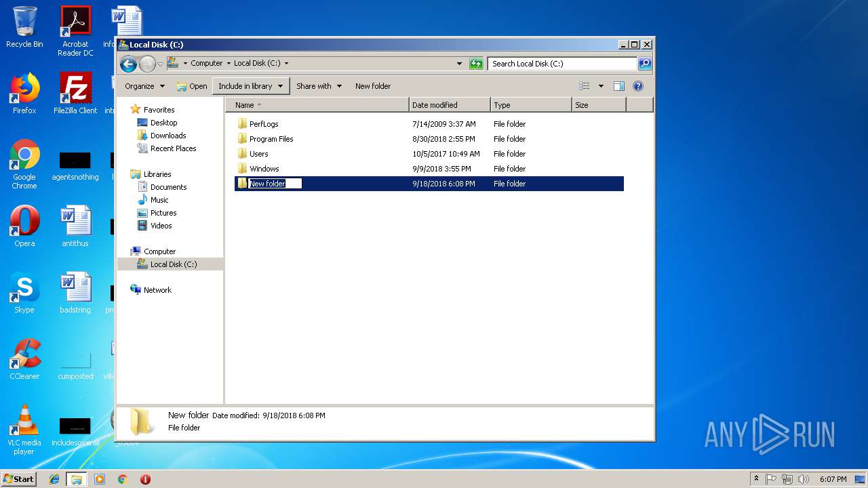
Task: Open the Documents library
Action: tap(168, 187)
